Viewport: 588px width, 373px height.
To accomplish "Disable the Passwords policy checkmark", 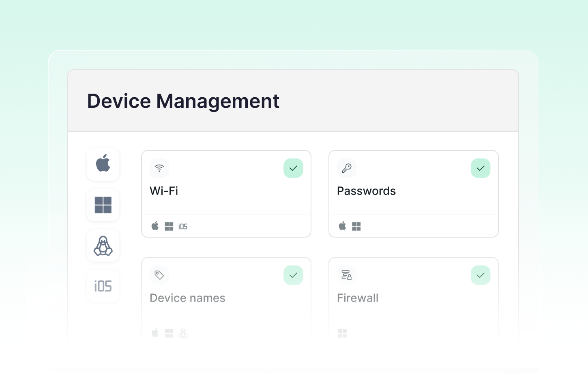I will (x=481, y=168).
